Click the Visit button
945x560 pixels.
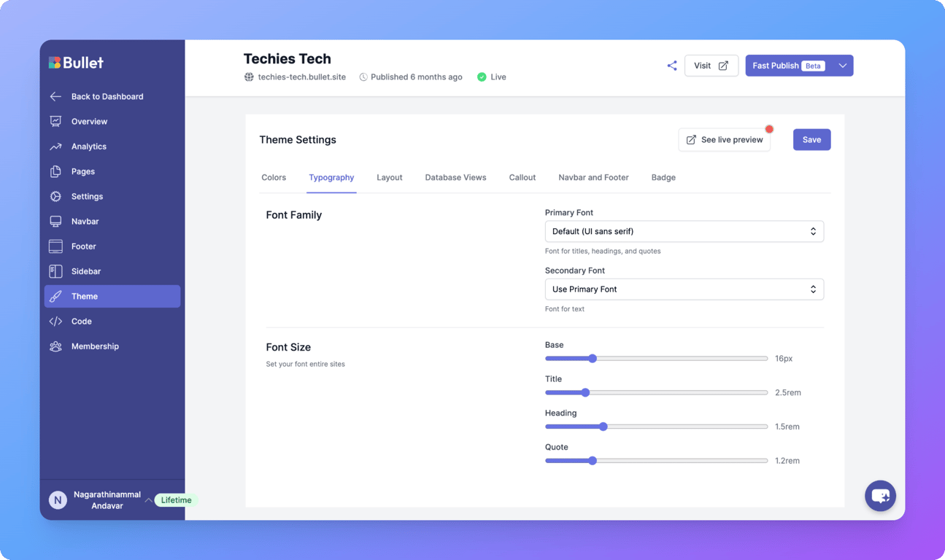click(x=711, y=66)
